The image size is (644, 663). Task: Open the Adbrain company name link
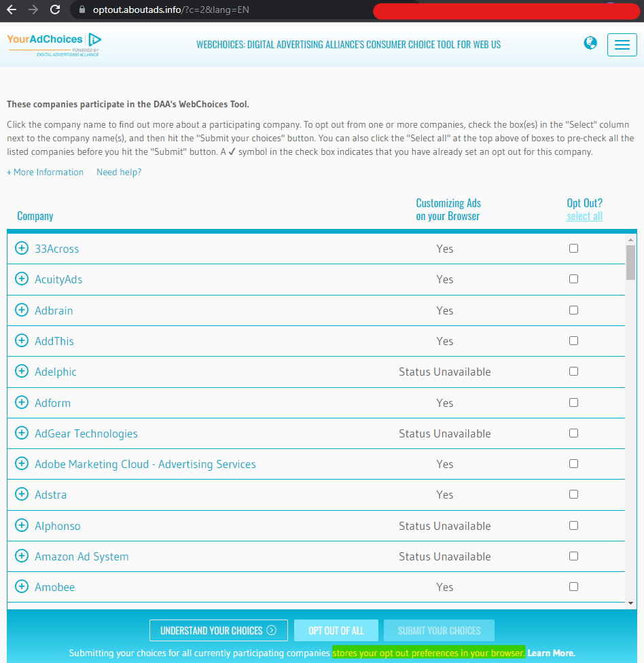[54, 310]
